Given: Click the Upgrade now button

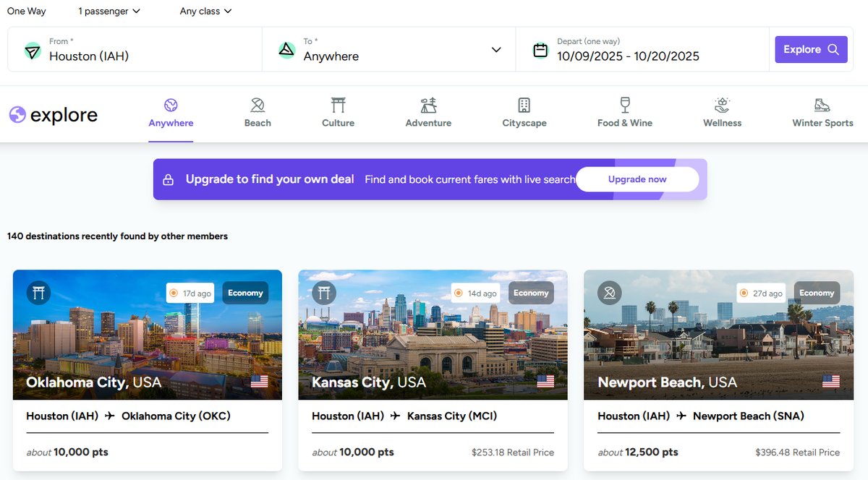Looking at the screenshot, I should [637, 179].
